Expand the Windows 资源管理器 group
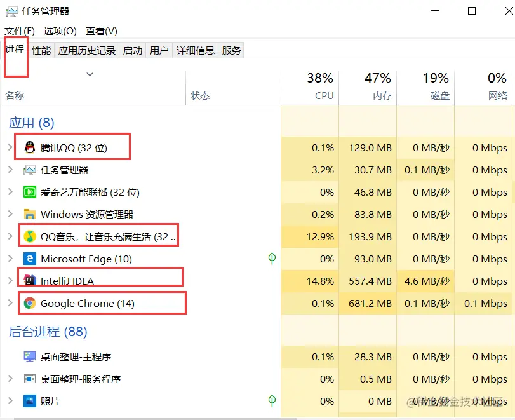Image resolution: width=515 pixels, height=420 pixels. tap(11, 214)
